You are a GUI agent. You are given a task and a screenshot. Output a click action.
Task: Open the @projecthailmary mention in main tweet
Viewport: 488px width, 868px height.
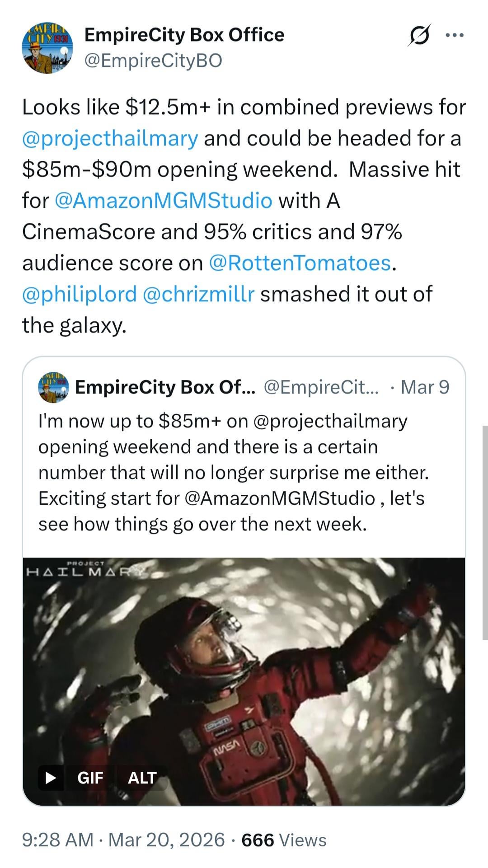tap(110, 138)
